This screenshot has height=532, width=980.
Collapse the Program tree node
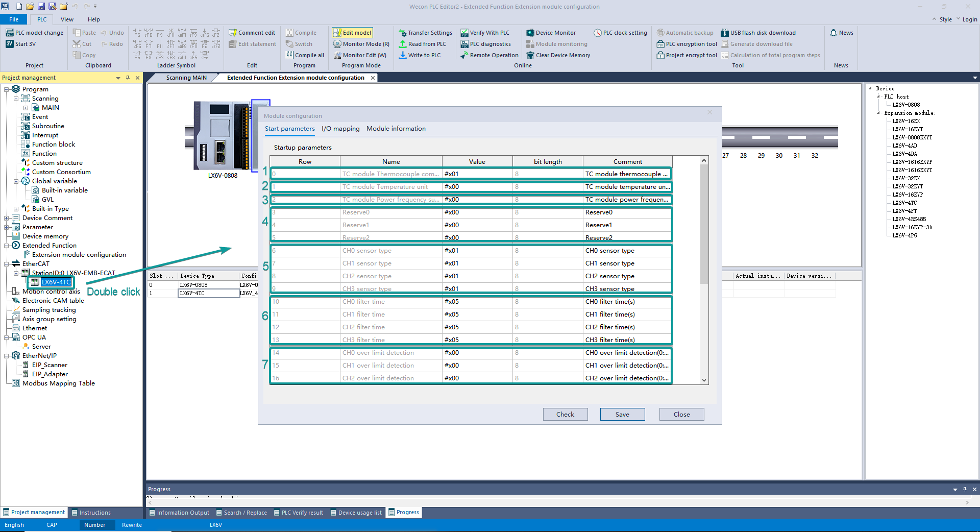(x=7, y=89)
